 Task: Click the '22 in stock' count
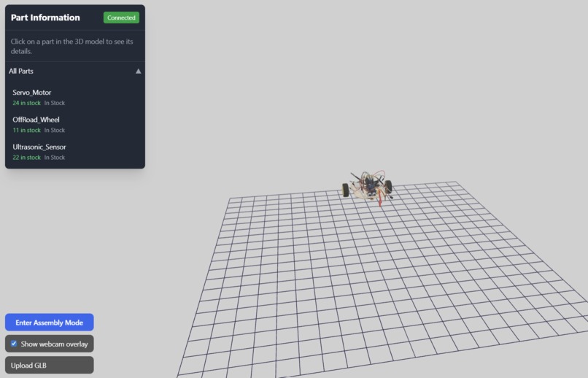pyautogui.click(x=26, y=158)
